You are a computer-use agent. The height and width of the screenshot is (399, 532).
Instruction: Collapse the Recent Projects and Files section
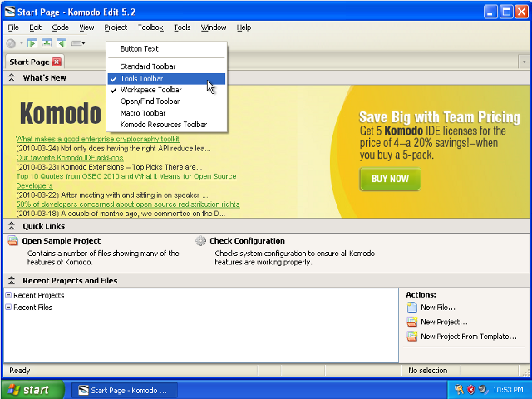click(12, 281)
